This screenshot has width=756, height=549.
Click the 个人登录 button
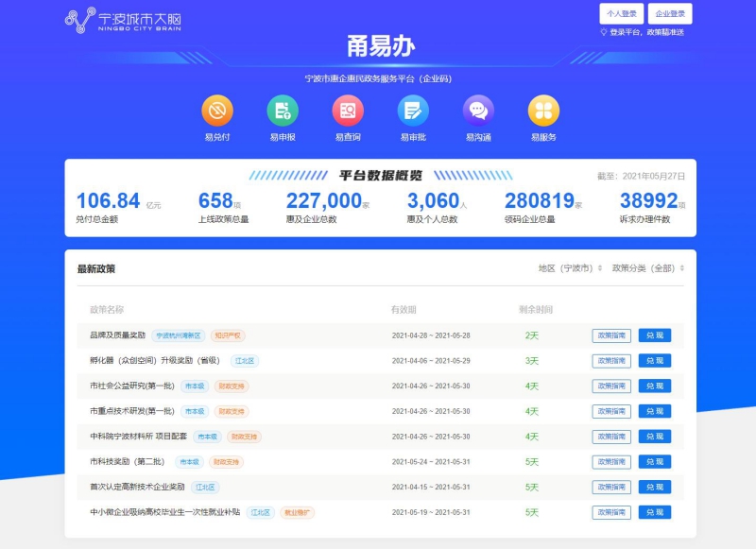(x=622, y=13)
